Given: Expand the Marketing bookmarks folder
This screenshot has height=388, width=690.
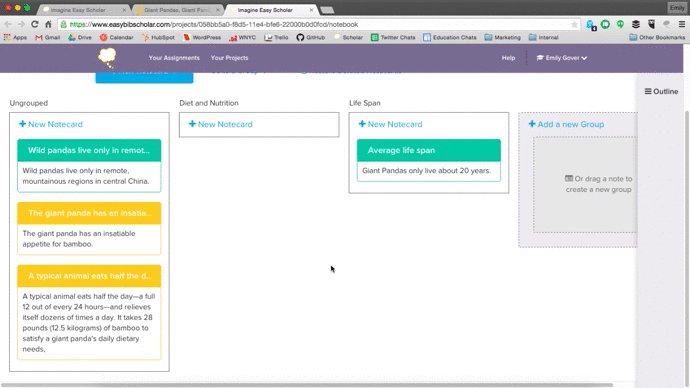Looking at the screenshot, I should [x=503, y=37].
